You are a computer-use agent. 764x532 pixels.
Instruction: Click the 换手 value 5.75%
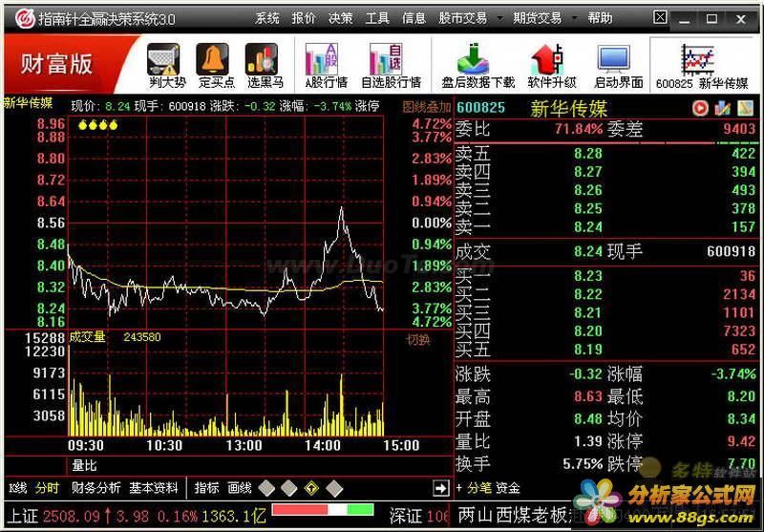583,463
